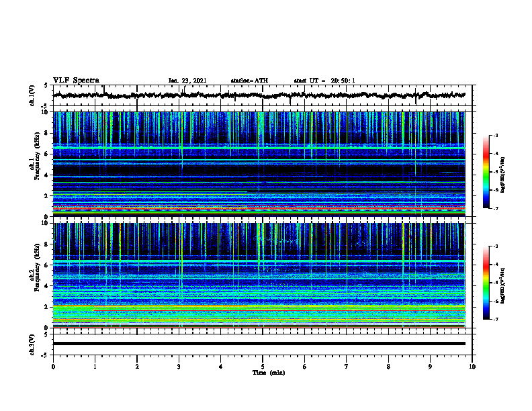Click the time axis tick label "5"

click(263, 367)
